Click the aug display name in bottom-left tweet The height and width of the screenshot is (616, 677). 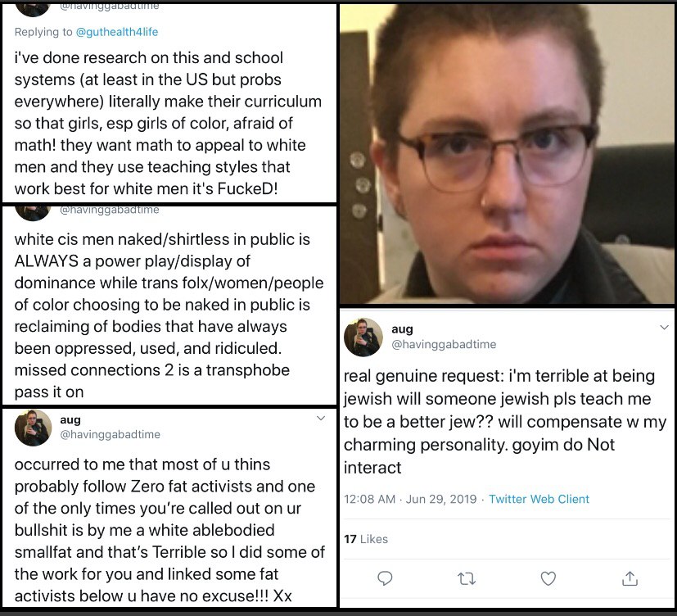(70, 420)
